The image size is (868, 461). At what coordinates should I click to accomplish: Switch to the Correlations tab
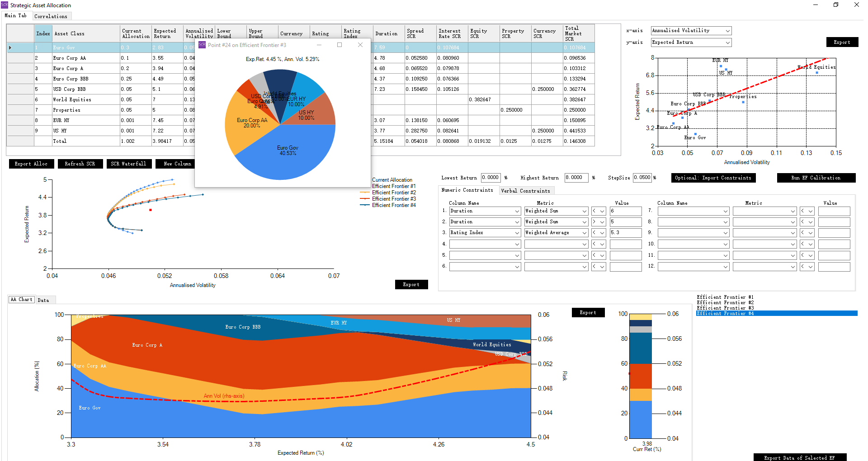pyautogui.click(x=51, y=16)
